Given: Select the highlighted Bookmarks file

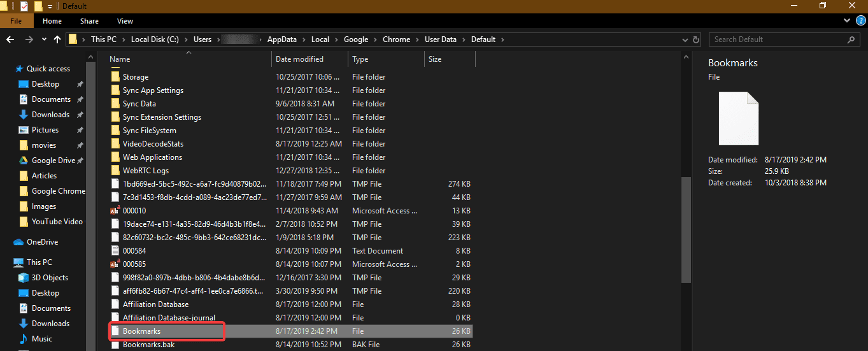Looking at the screenshot, I should 291,331.
